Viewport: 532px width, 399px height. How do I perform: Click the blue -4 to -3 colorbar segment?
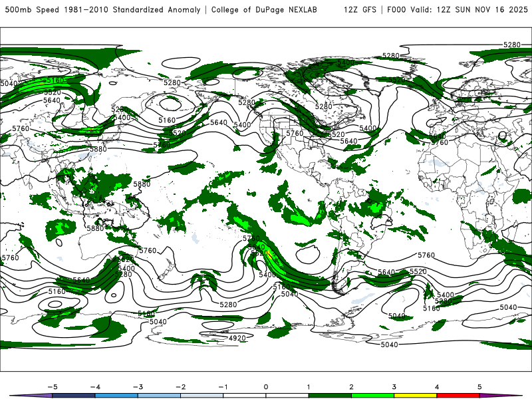click(x=116, y=396)
